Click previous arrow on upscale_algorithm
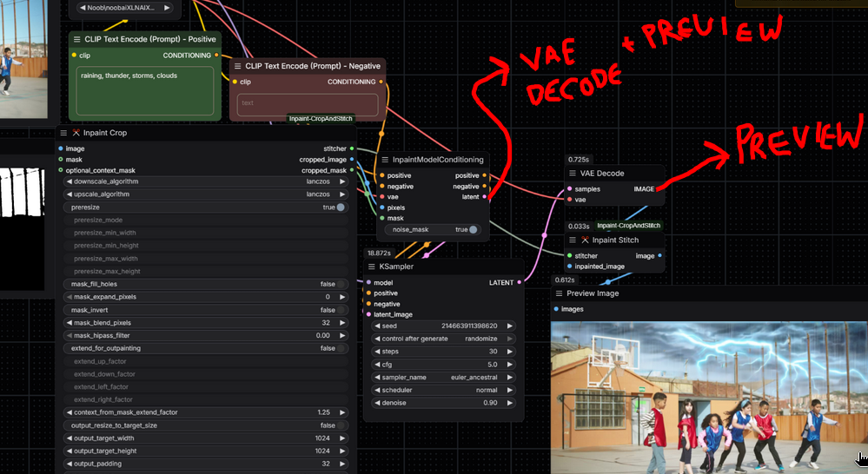Image resolution: width=868 pixels, height=474 pixels. pos(70,194)
